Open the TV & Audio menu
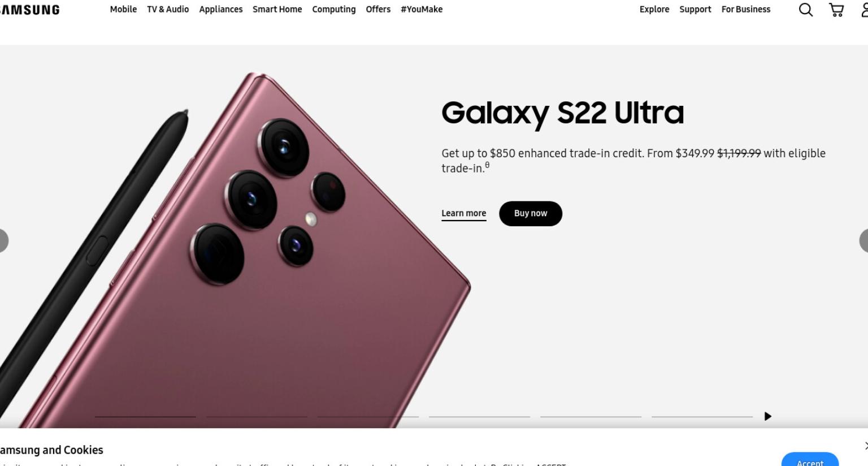The height and width of the screenshot is (466, 868). tap(168, 9)
